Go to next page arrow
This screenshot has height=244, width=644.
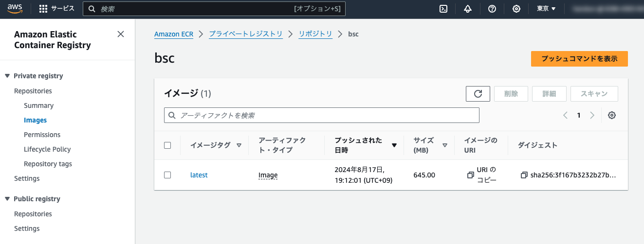pyautogui.click(x=592, y=115)
